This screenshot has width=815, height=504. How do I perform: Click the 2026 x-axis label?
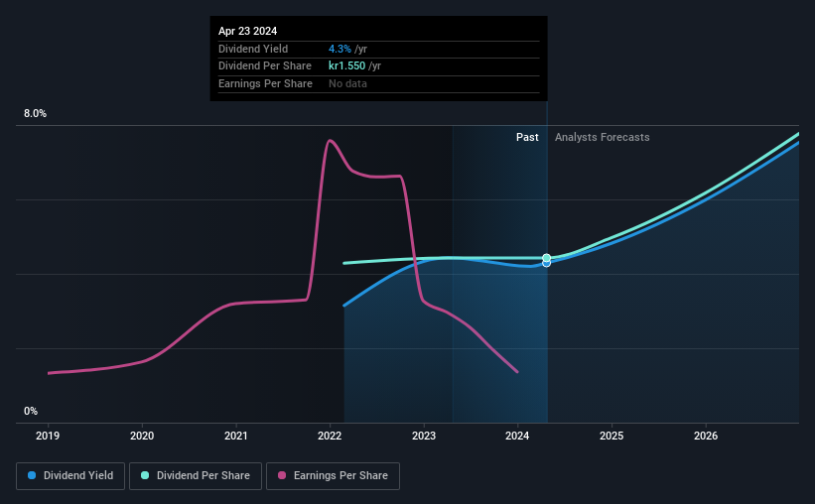(706, 436)
